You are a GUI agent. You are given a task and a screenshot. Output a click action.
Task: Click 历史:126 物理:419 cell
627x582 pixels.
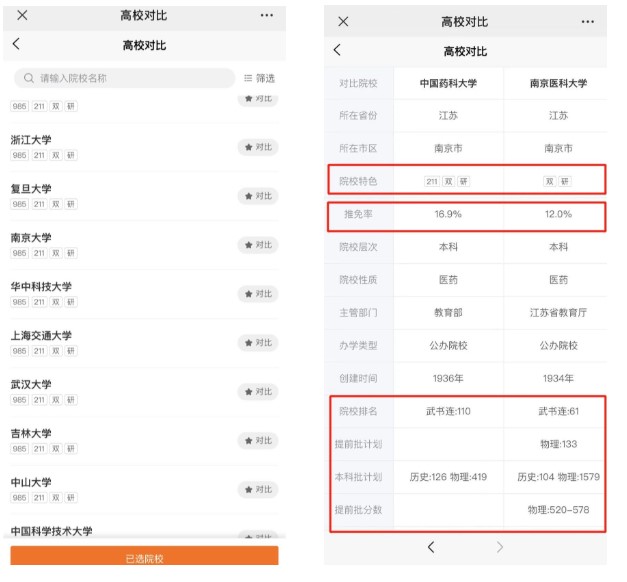448,477
